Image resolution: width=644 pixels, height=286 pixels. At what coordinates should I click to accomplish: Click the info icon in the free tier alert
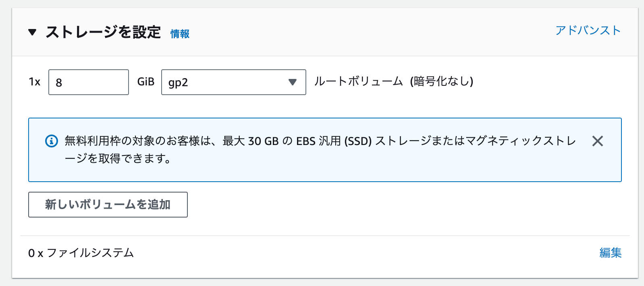51,141
